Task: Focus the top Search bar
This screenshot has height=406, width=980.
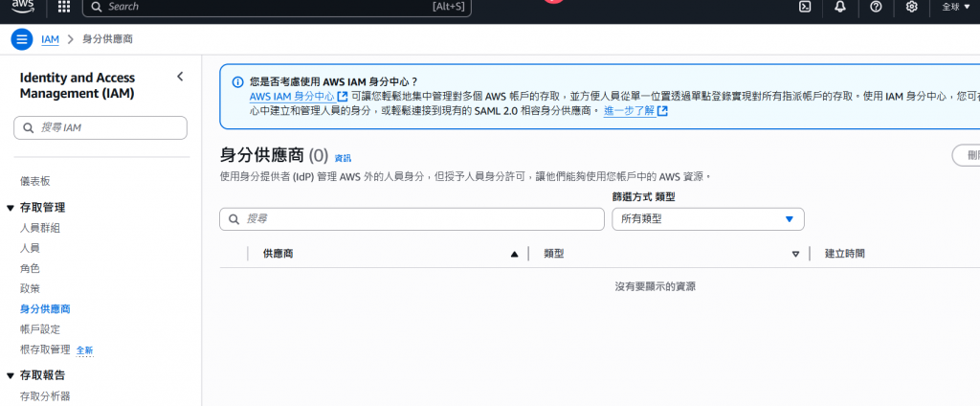Action: [x=277, y=7]
